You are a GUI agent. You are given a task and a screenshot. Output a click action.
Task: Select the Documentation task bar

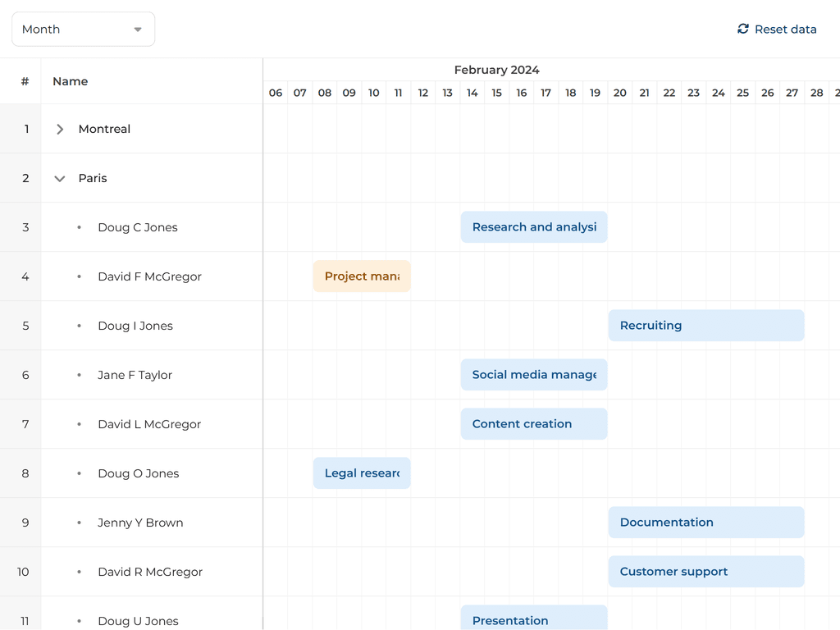pyautogui.click(x=705, y=523)
